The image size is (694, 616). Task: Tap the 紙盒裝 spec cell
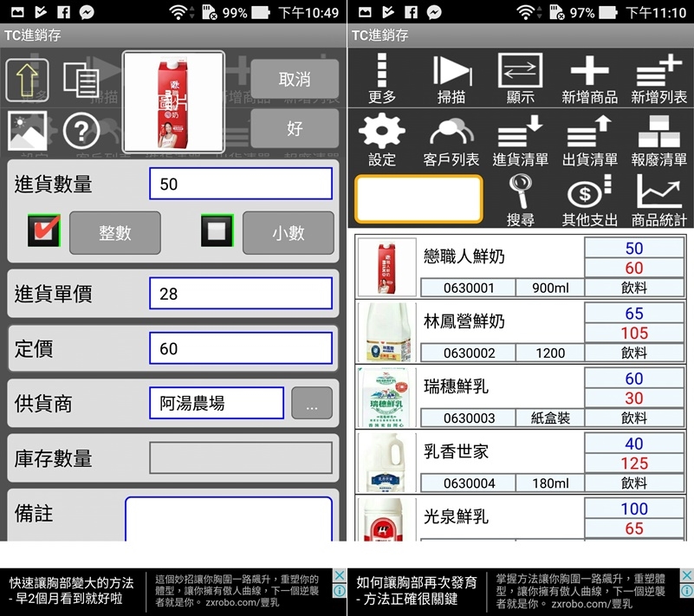pyautogui.click(x=550, y=418)
